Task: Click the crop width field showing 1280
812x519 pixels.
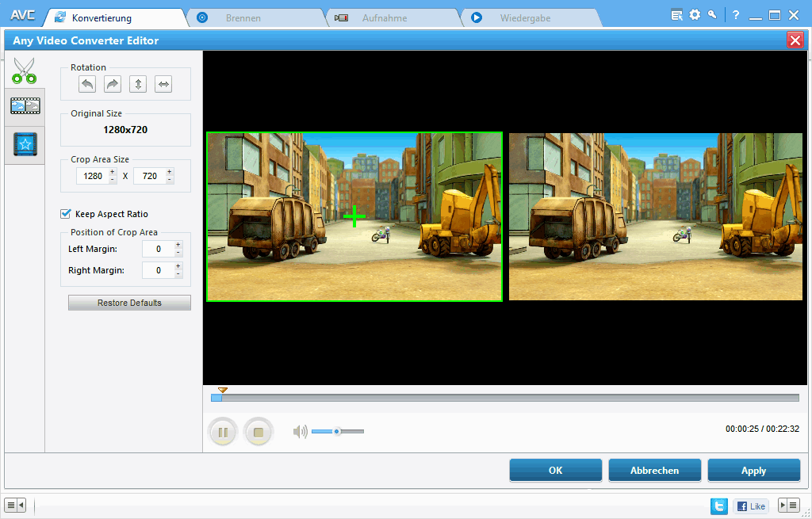Action: (x=93, y=176)
